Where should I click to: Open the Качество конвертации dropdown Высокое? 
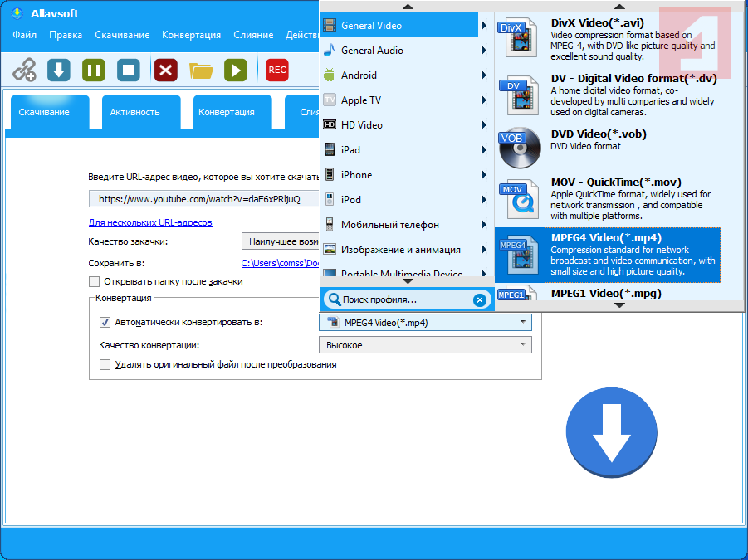click(425, 345)
